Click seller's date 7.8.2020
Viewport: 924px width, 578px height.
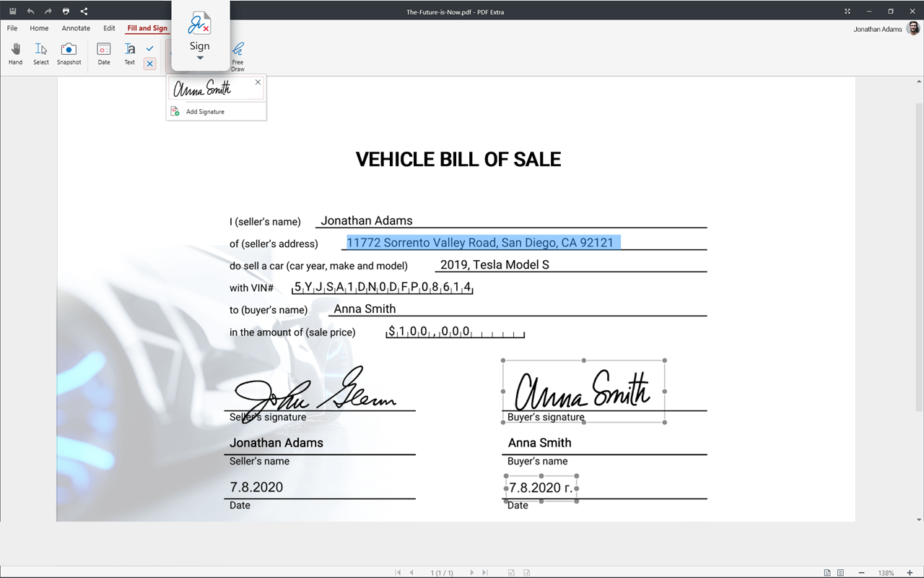click(256, 487)
